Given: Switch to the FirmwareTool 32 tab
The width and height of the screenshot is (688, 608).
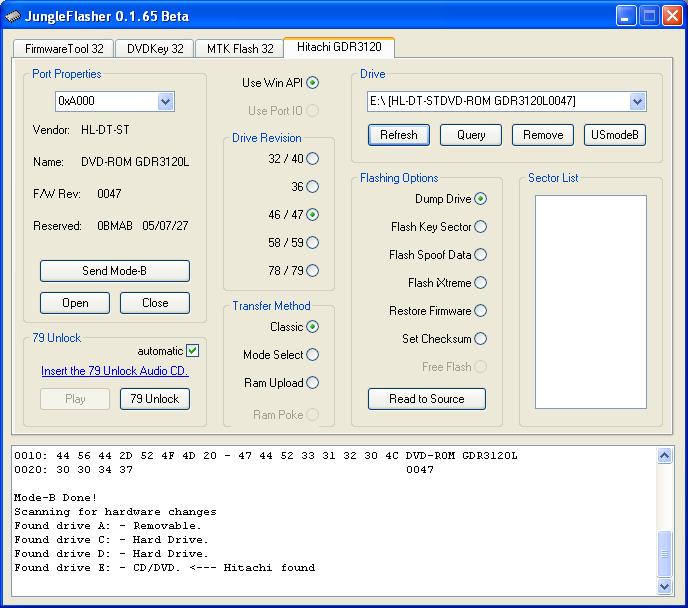Looking at the screenshot, I should tap(64, 49).
